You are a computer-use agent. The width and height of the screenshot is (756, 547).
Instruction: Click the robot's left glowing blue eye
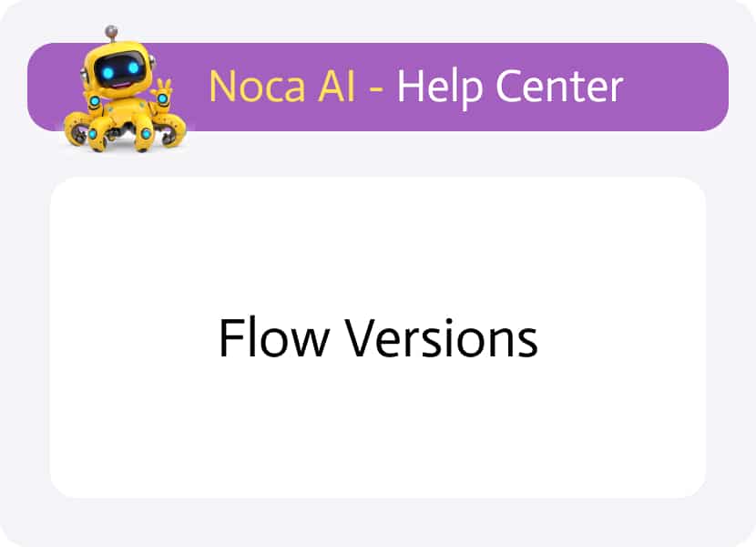point(107,73)
